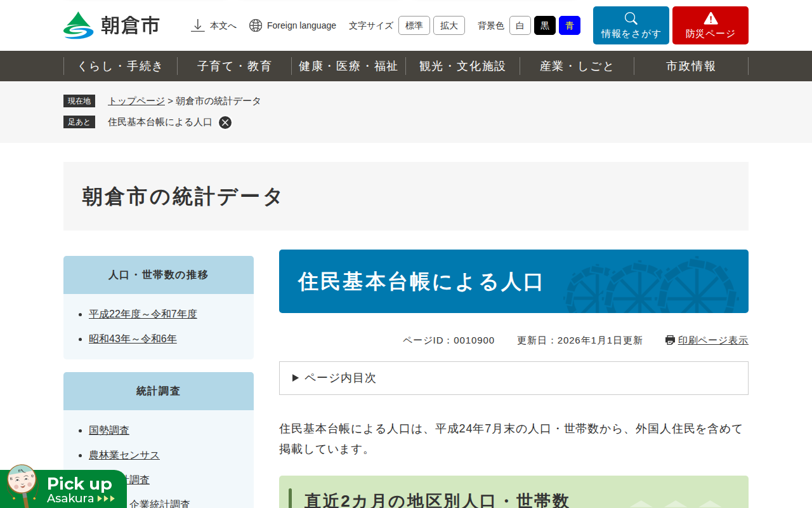Open the 情報をさがす search button
Viewport: 812px width, 508px height.
click(631, 25)
